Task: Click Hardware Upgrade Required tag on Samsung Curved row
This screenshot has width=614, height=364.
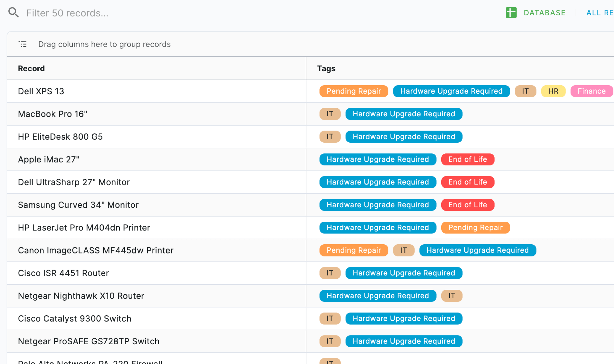Action: pos(378,205)
